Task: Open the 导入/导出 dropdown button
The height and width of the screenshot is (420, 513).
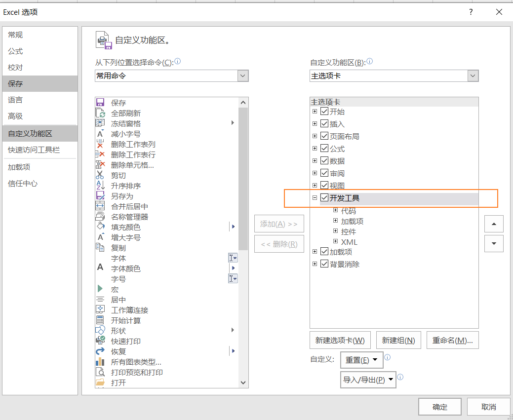Action: pos(368,380)
